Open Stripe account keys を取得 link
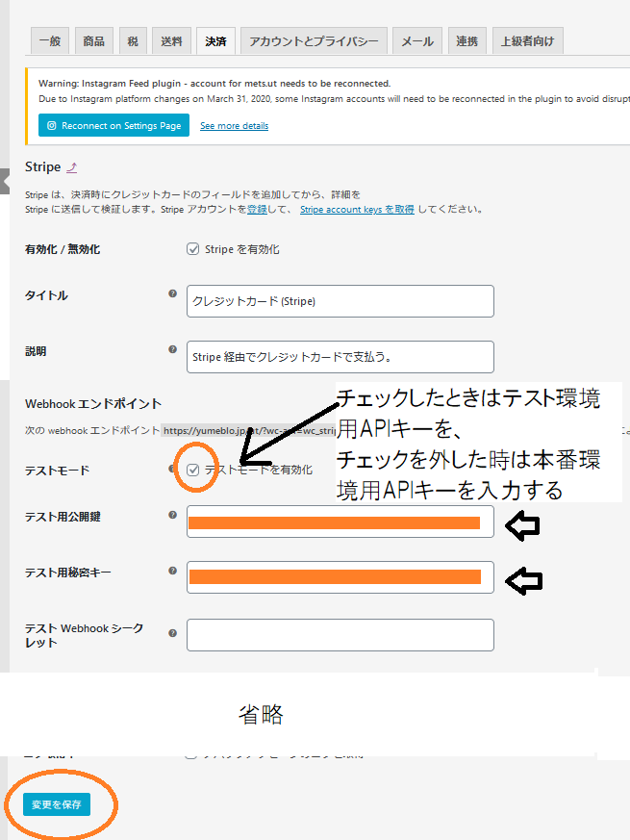This screenshot has height=840, width=630. [357, 210]
